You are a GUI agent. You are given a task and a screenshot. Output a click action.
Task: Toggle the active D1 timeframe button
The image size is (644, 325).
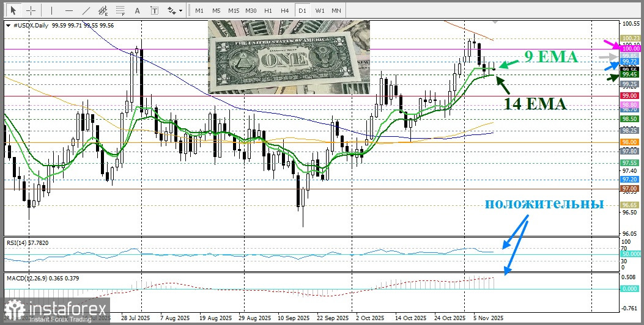302,10
